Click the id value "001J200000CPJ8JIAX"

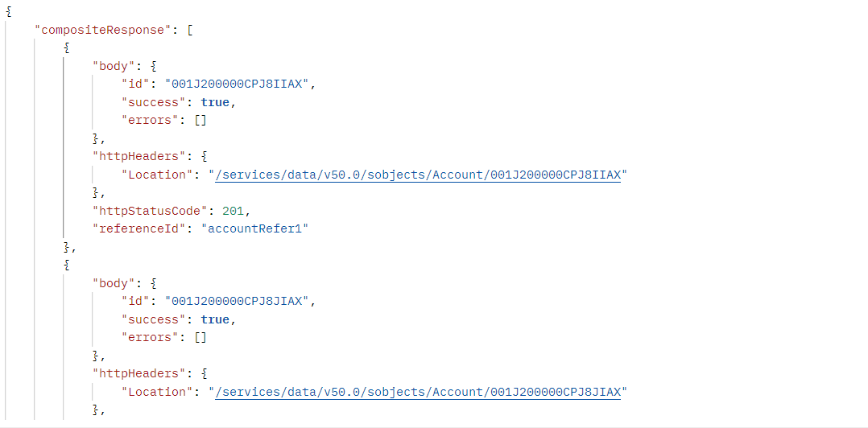tap(237, 302)
